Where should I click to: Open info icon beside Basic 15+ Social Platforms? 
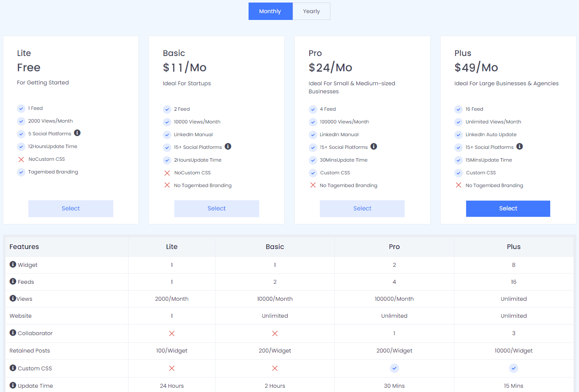pos(228,146)
